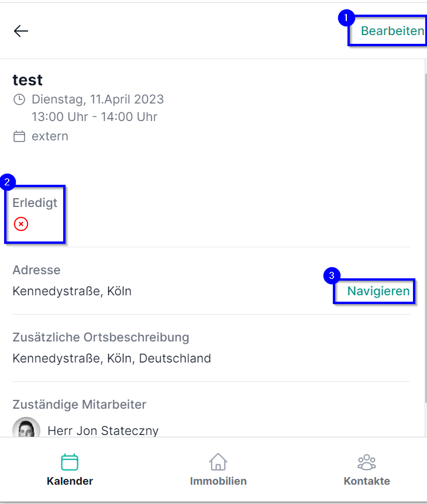This screenshot has width=427, height=504.
Task: Click the time 13:00 Uhr - 14:00 Uhr
Action: pyautogui.click(x=94, y=117)
